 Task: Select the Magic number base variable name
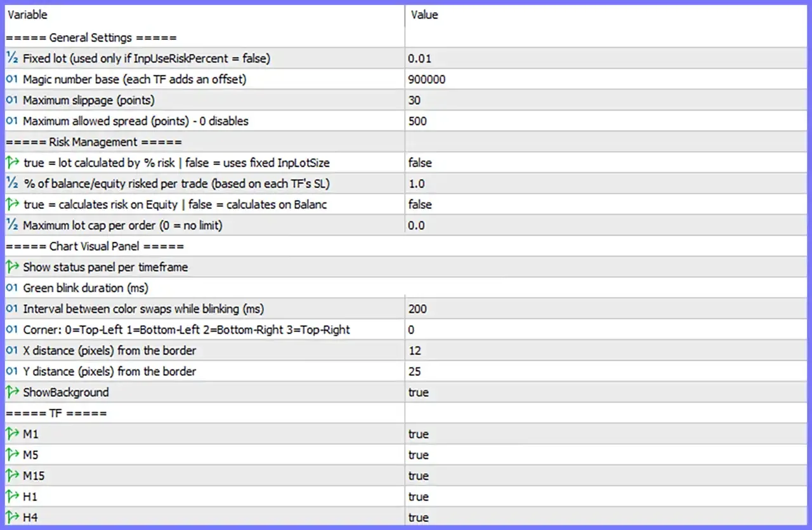click(x=134, y=79)
